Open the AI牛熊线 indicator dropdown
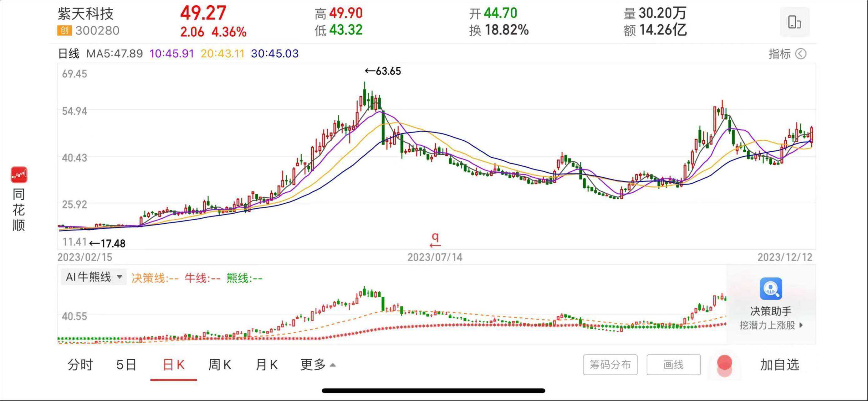 tap(94, 277)
